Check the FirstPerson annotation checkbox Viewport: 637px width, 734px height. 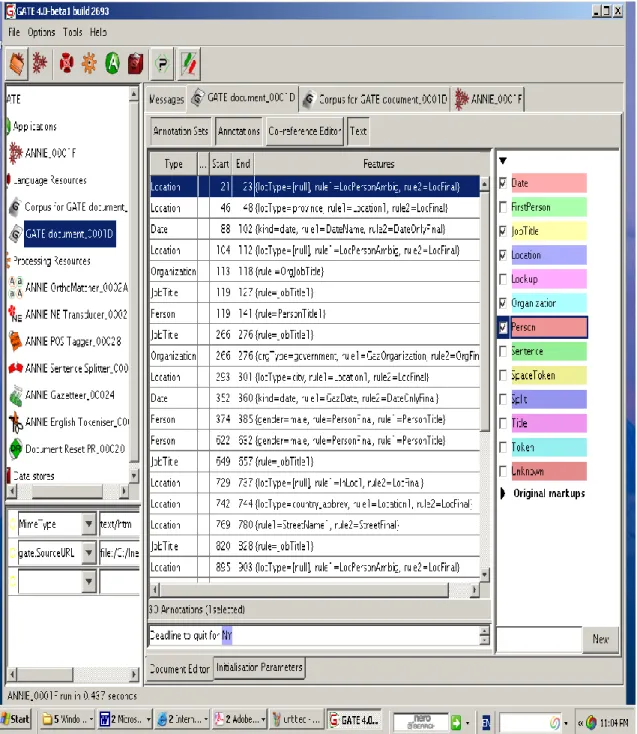coord(503,207)
